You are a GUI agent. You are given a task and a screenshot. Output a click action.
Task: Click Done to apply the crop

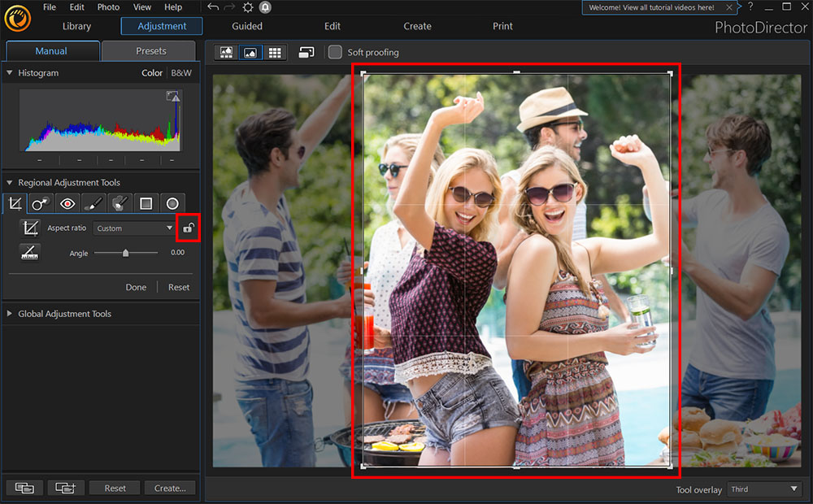tap(136, 287)
